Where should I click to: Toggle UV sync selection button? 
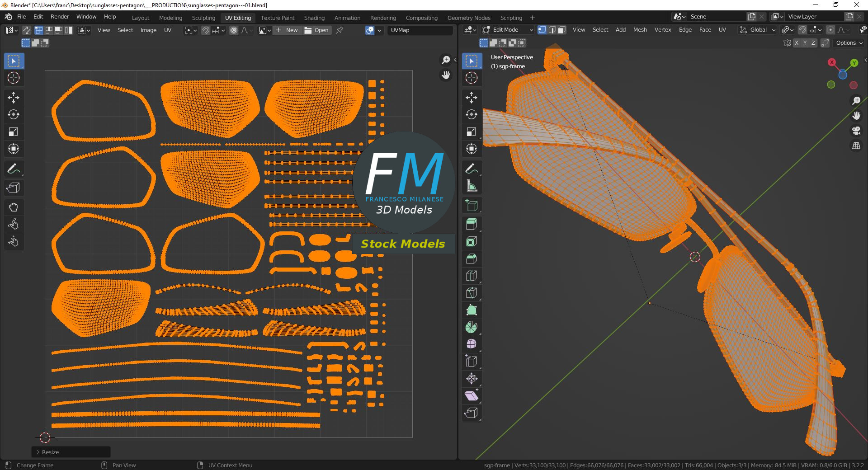pyautogui.click(x=27, y=30)
